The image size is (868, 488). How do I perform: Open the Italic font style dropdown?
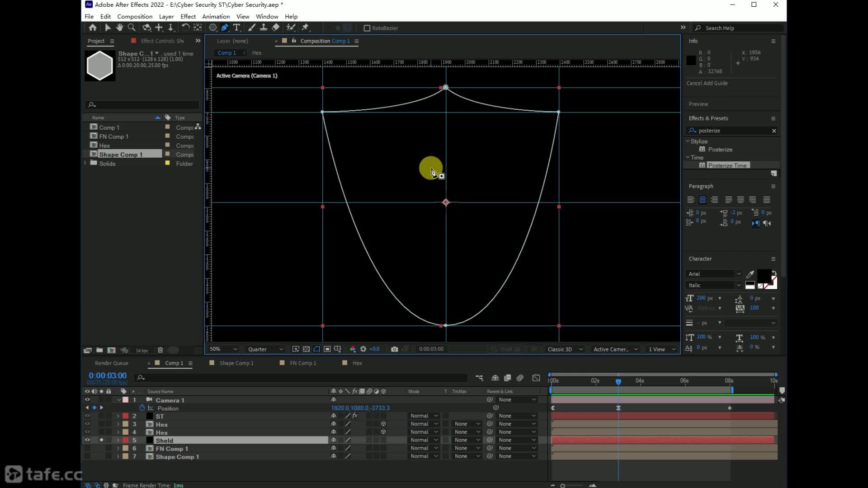(x=714, y=286)
